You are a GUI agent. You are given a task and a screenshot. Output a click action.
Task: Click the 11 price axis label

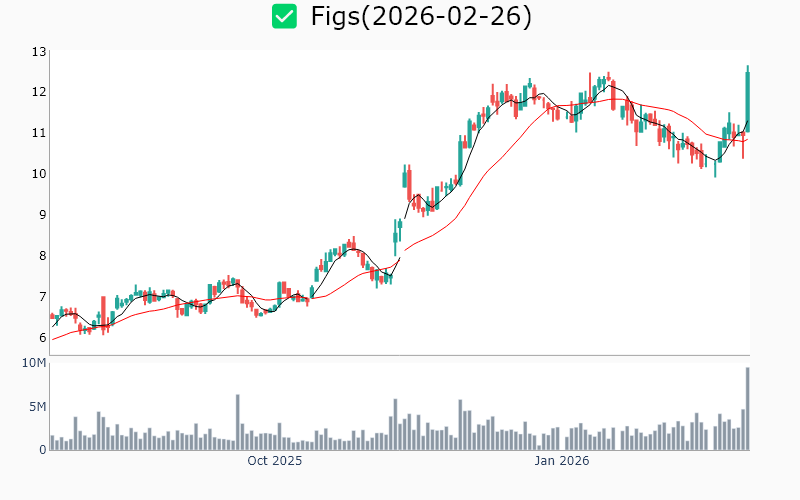click(x=39, y=133)
